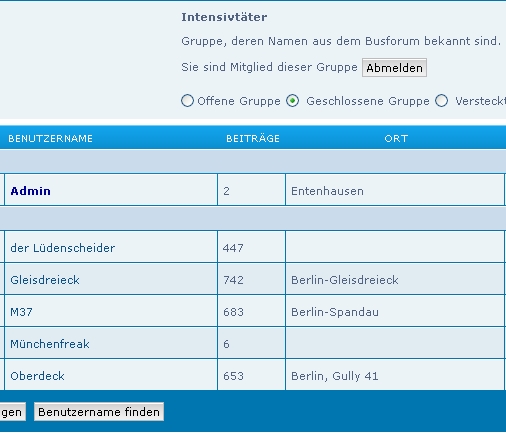The height and width of the screenshot is (436, 506).
Task: Click the Berlin-Spandau location cell
Action: (x=395, y=312)
